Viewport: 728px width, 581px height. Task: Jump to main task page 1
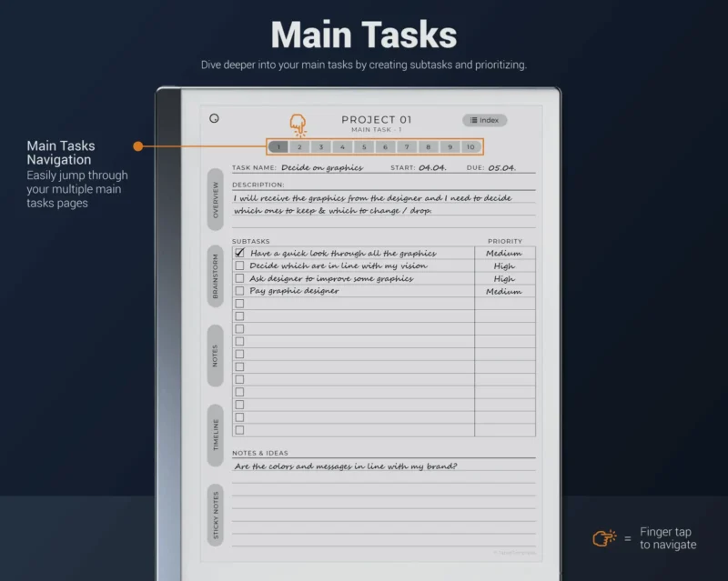pyautogui.click(x=278, y=146)
